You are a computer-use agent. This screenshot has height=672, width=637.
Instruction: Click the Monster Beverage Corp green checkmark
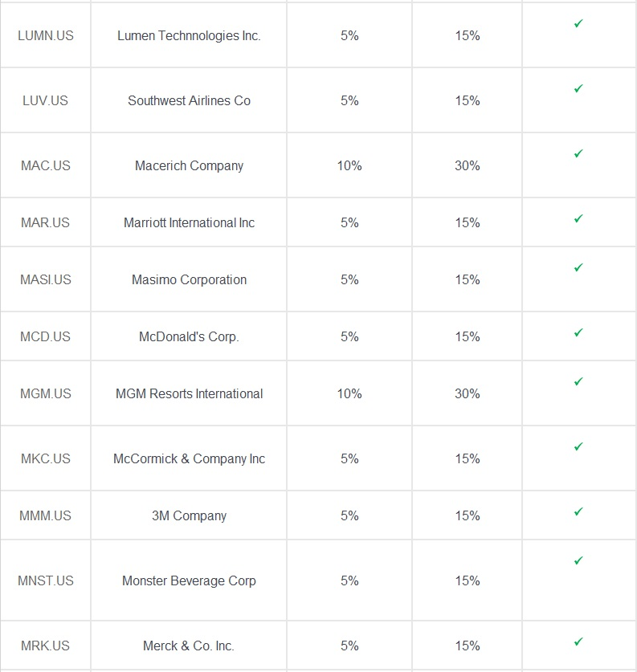coord(578,561)
